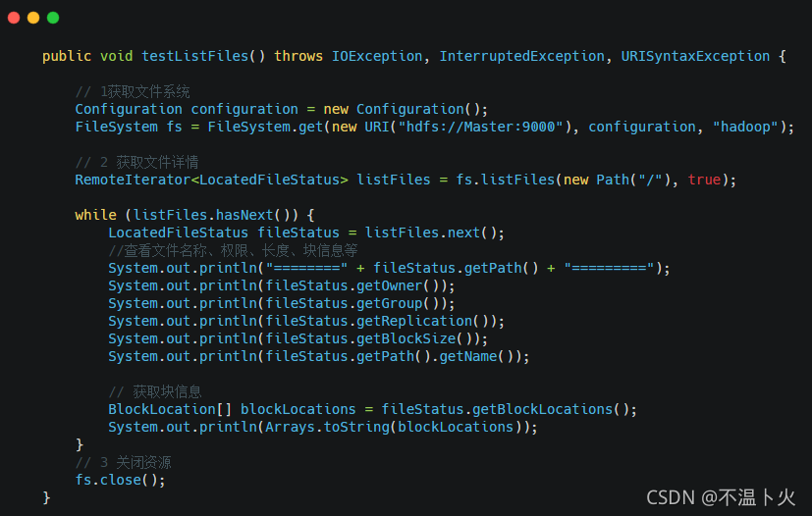Click the string "hdfs://Master:9000"
This screenshot has width=812, height=516.
[480, 127]
